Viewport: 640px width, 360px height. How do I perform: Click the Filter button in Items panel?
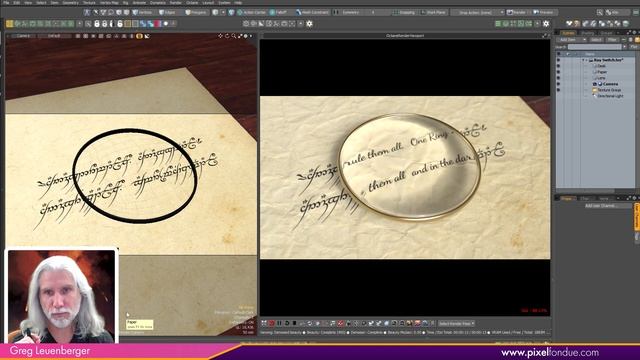612,40
